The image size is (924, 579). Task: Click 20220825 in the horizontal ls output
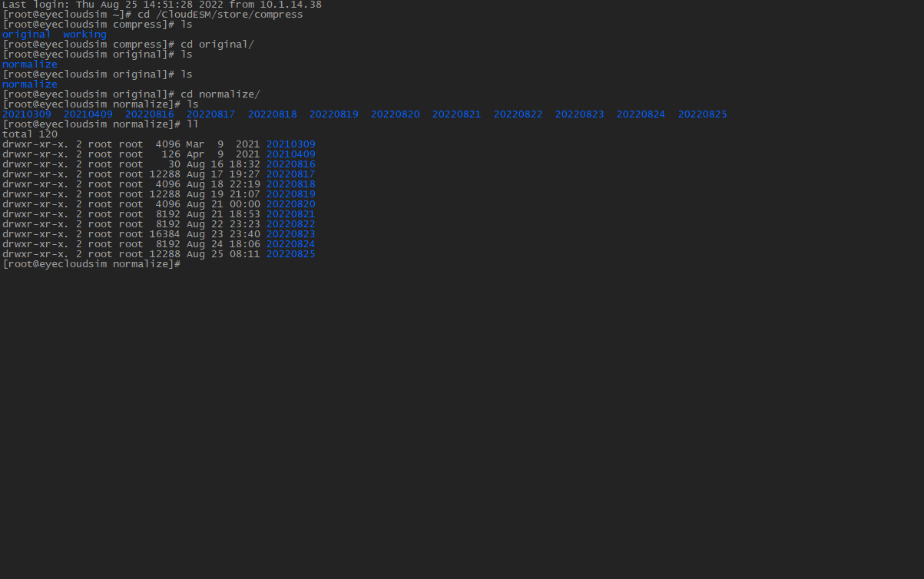pyautogui.click(x=702, y=114)
